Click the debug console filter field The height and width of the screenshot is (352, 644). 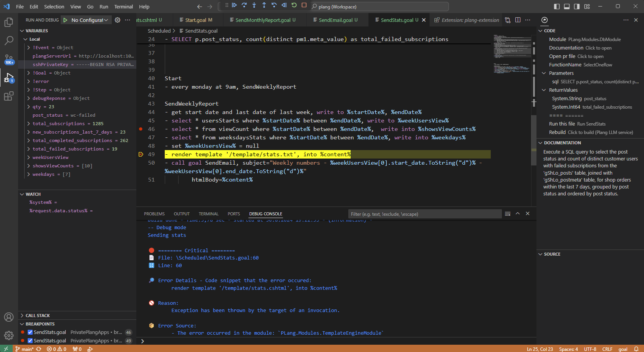[424, 214]
